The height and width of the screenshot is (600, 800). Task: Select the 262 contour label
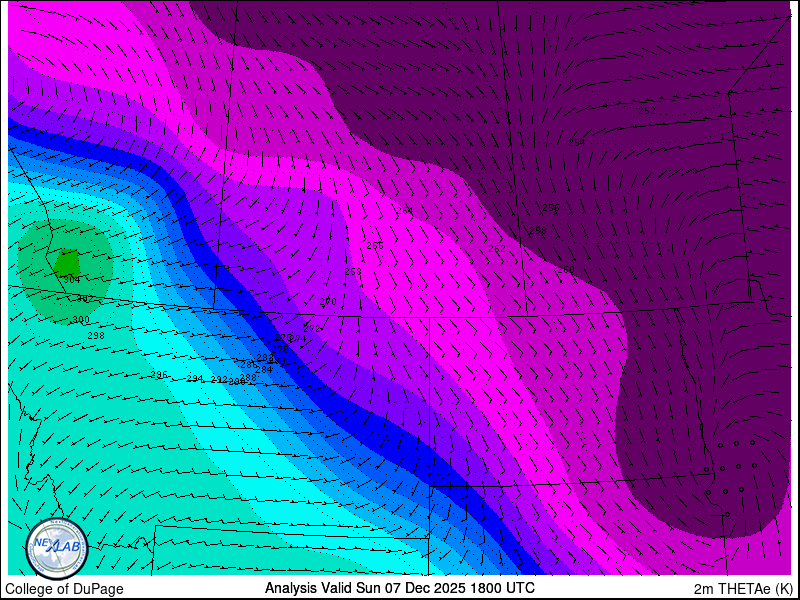point(497,249)
